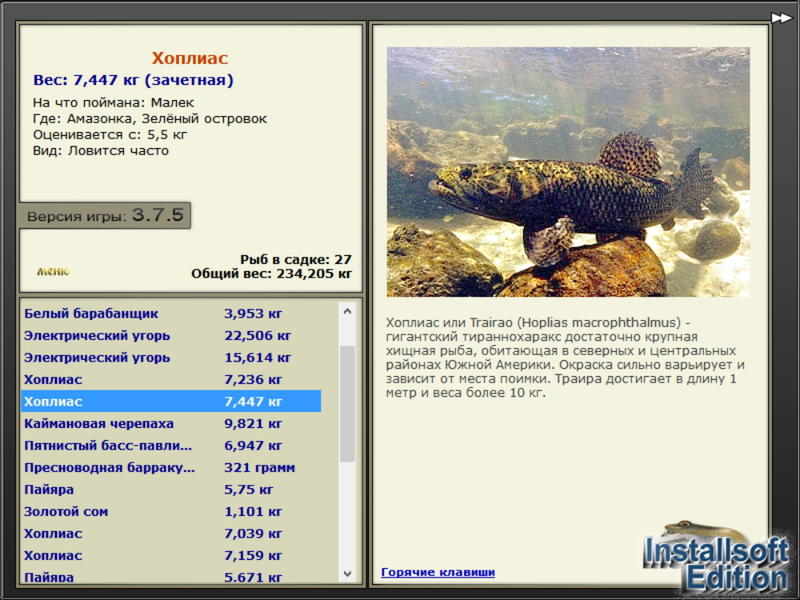Select Пятнистый басс-павли... 6,947 кг row
800x600 pixels.
click(x=171, y=445)
